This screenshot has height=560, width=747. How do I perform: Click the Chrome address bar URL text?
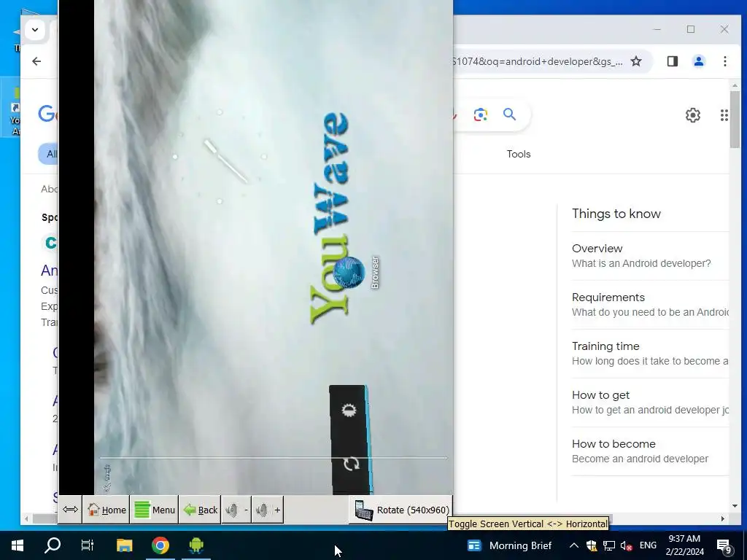click(x=538, y=61)
